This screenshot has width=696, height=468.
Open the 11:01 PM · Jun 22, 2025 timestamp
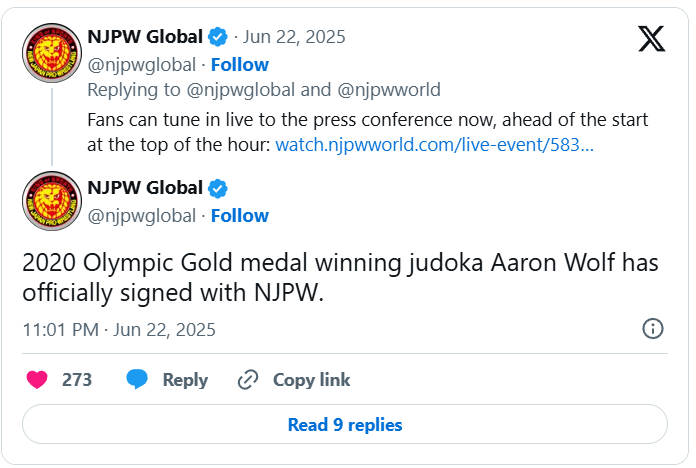(119, 329)
